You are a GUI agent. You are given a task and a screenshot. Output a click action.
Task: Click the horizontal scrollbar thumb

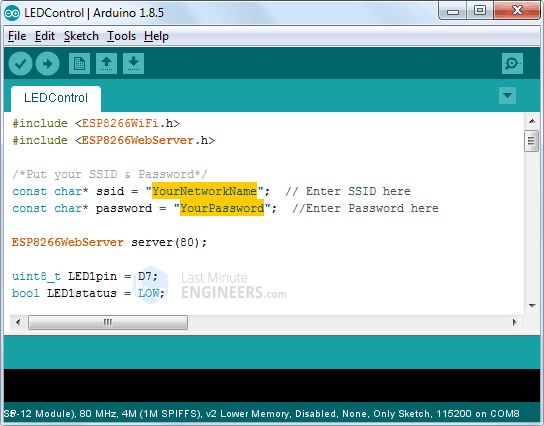point(108,322)
